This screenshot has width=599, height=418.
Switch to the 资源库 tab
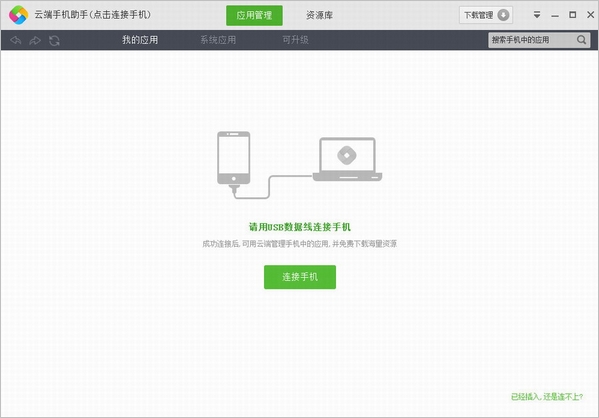(319, 15)
